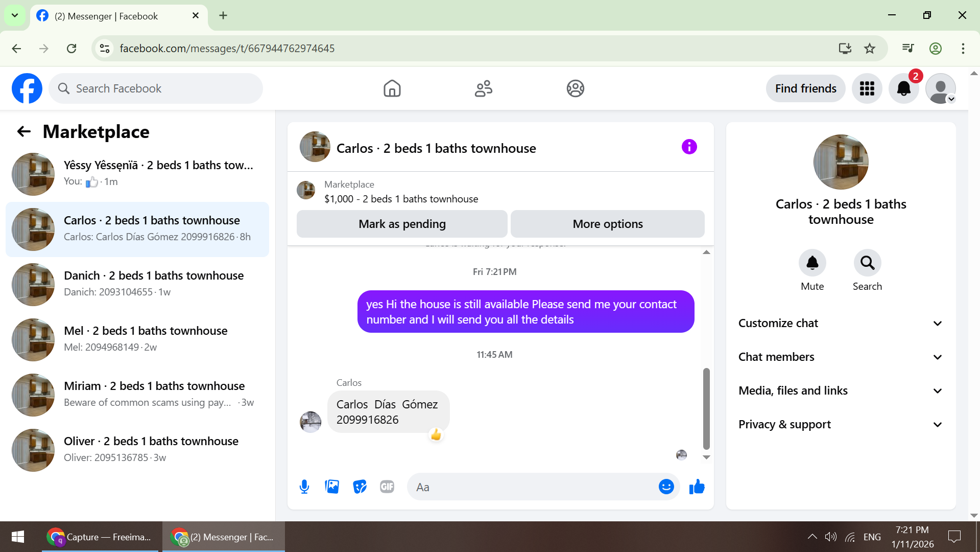The width and height of the screenshot is (980, 552).
Task: Search in conversation with magnifier icon
Action: pos(868,263)
